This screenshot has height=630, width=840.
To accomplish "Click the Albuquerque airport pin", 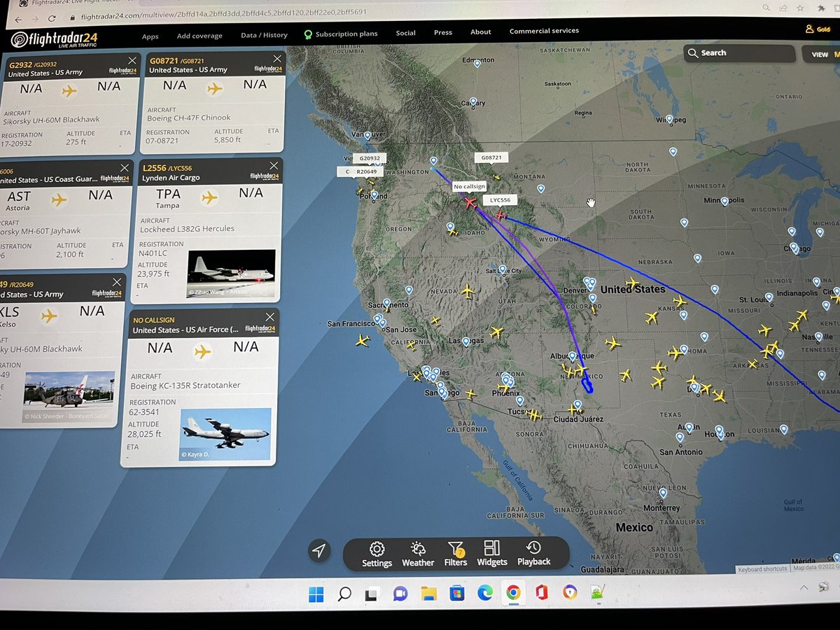I will 572,356.
